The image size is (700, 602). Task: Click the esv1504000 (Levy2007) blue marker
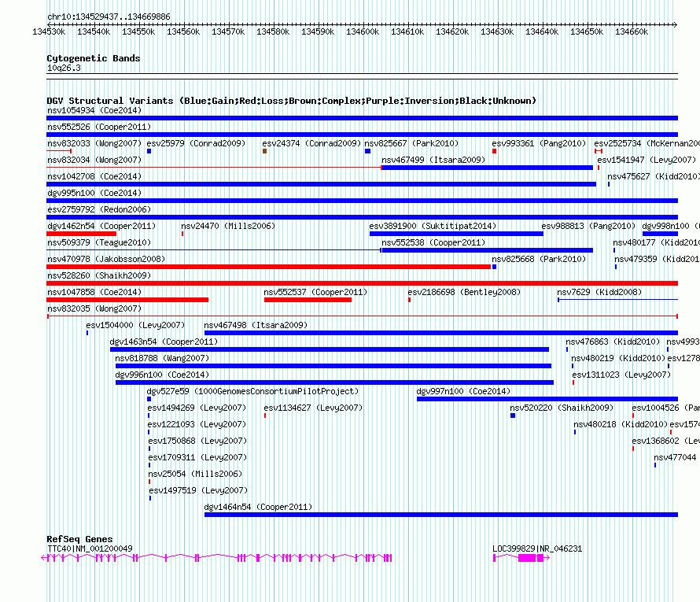tap(87, 333)
